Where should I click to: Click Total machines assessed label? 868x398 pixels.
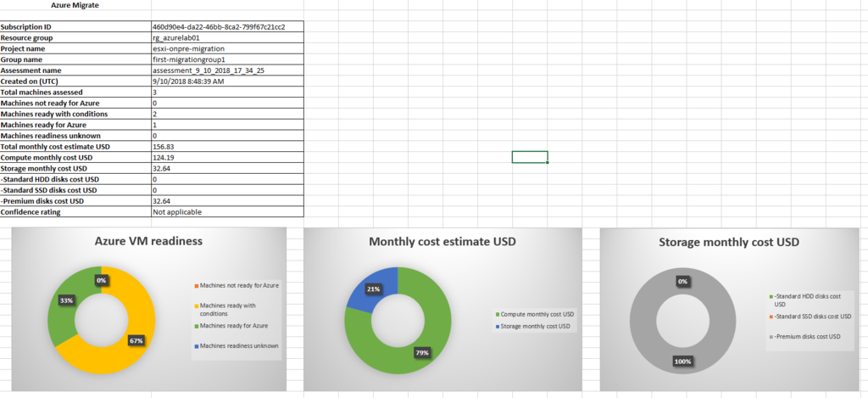(x=75, y=92)
